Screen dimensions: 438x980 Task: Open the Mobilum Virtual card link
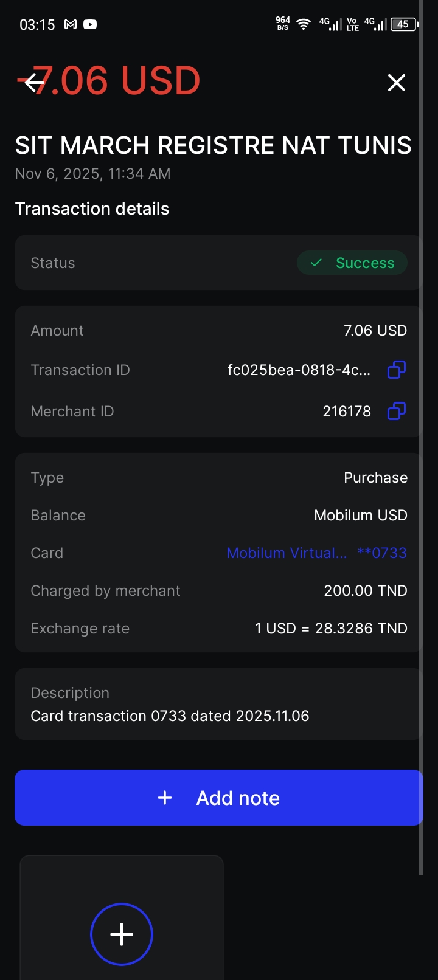coord(287,553)
